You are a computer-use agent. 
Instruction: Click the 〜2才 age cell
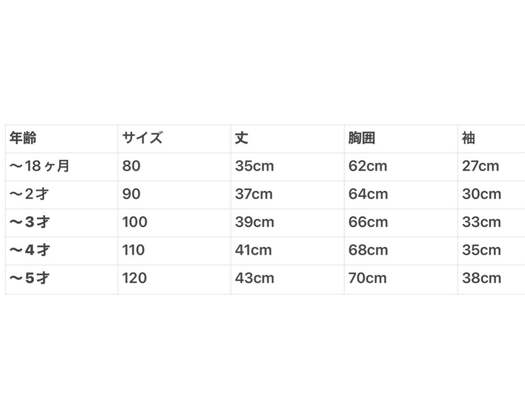click(29, 194)
